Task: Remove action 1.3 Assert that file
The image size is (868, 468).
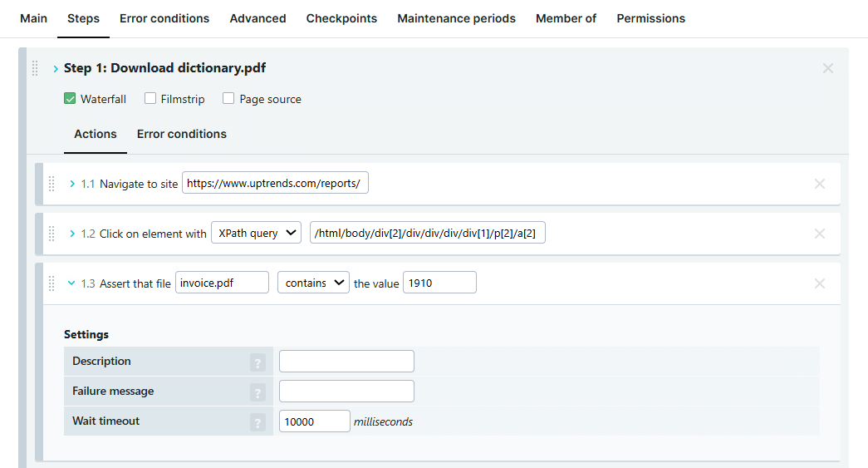Action: [819, 283]
